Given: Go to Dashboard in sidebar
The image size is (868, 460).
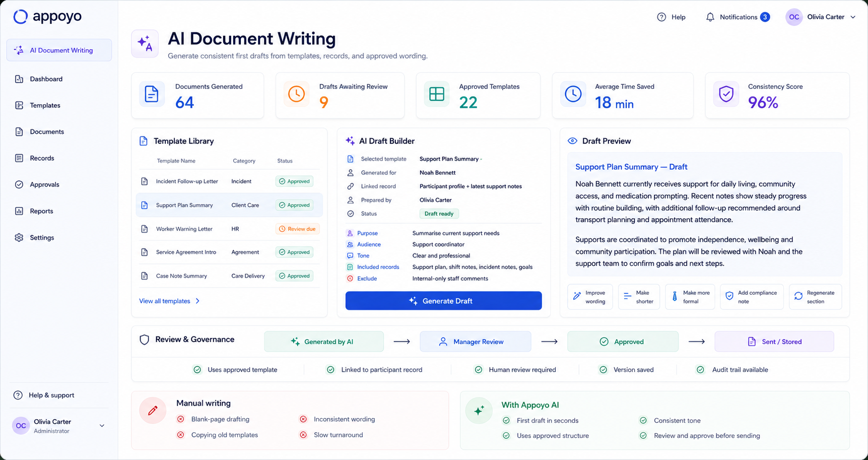Looking at the screenshot, I should point(46,79).
